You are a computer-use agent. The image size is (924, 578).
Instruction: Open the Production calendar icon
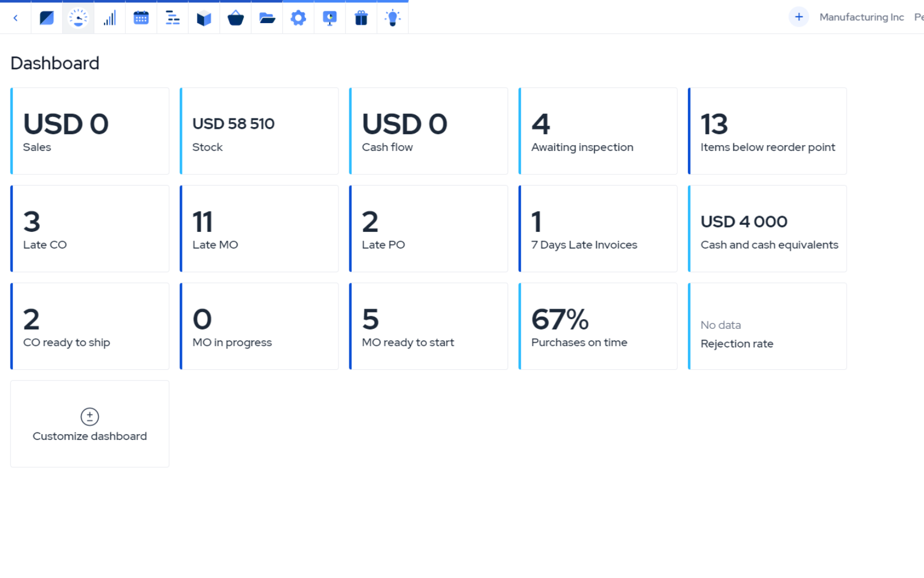[x=141, y=17]
